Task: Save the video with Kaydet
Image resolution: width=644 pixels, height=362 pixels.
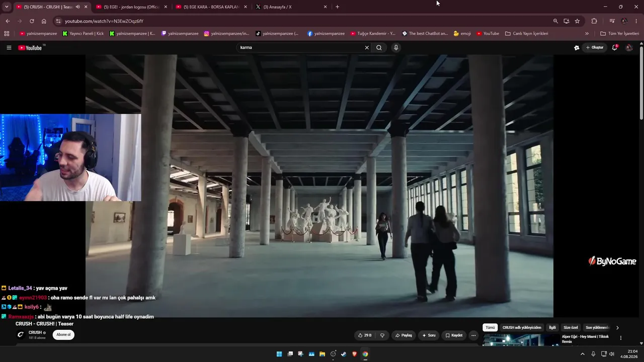Action: point(454,335)
